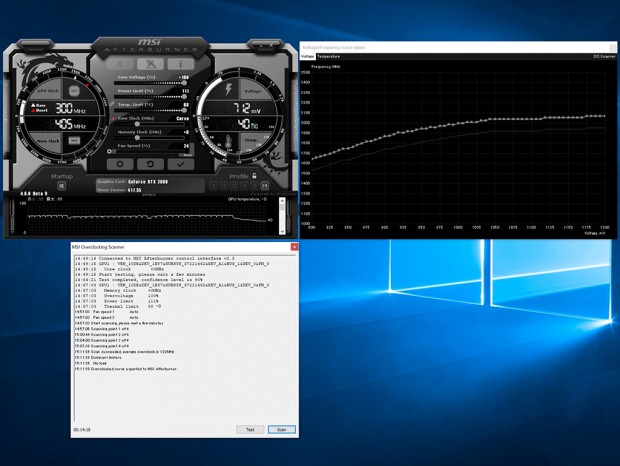Click the 'Scanning point 4 of 4' log line

click(102, 346)
